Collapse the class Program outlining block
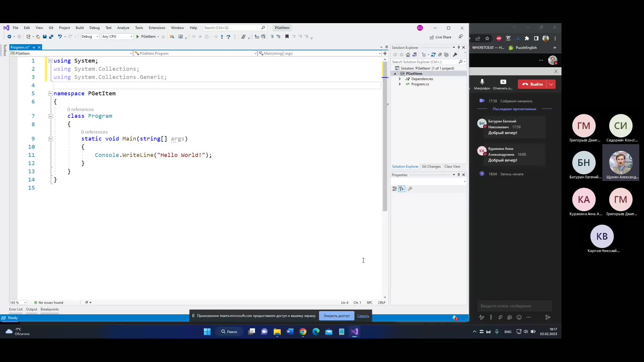This screenshot has width=644, height=362. [51, 116]
